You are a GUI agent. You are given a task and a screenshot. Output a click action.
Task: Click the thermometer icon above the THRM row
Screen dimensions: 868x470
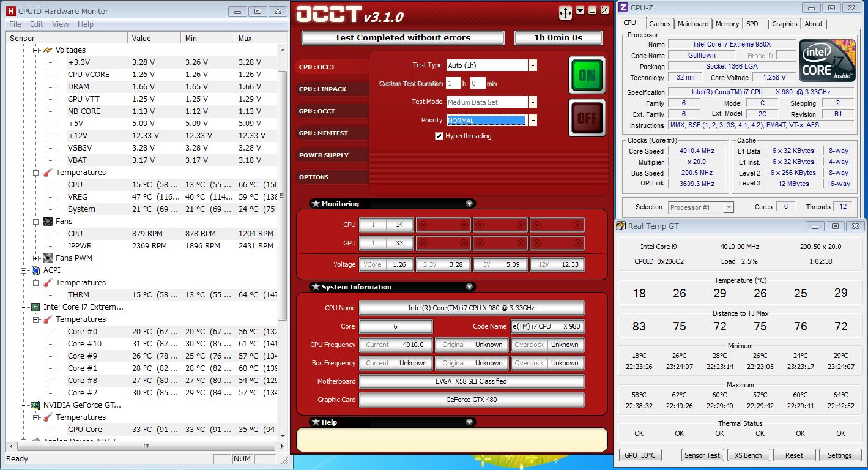48,283
